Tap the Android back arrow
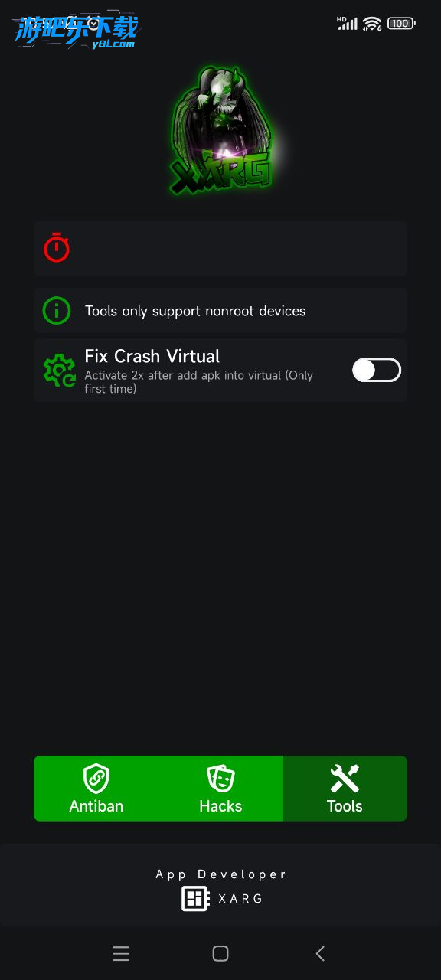Screen dimensions: 441x980 coord(320,953)
